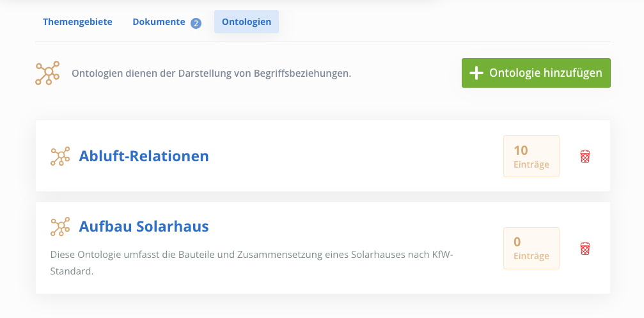Click the network icon beside Aufbau Solarhaus title
The image size is (644, 318).
[60, 227]
